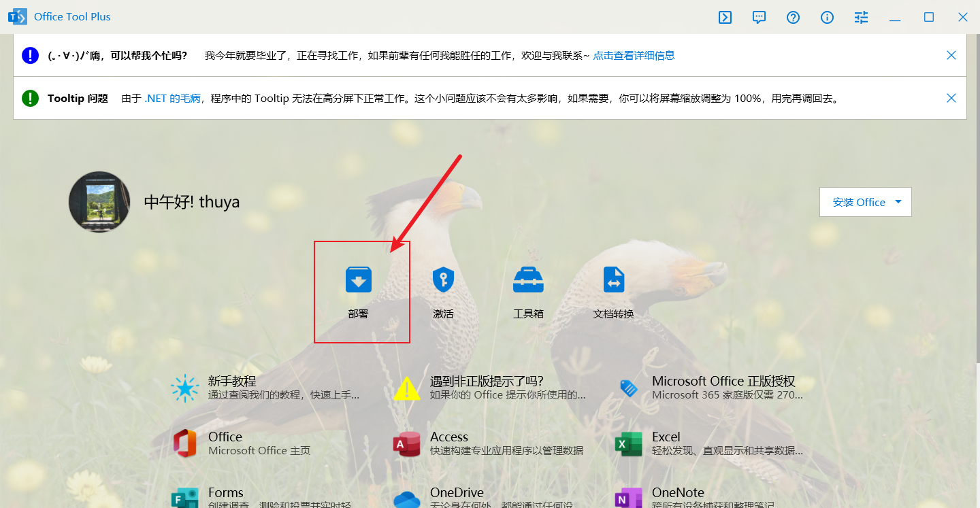Click the 遇到非正版提示了吗? title
Viewport: 980px width, 508px height.
click(487, 381)
